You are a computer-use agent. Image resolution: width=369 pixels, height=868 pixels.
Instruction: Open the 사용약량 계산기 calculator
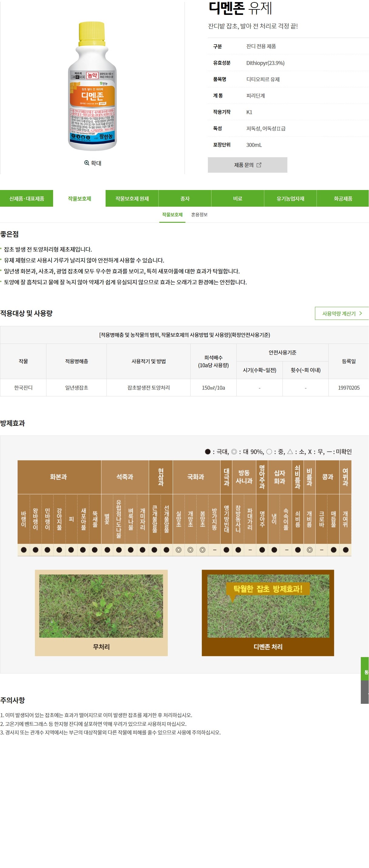coord(342,314)
